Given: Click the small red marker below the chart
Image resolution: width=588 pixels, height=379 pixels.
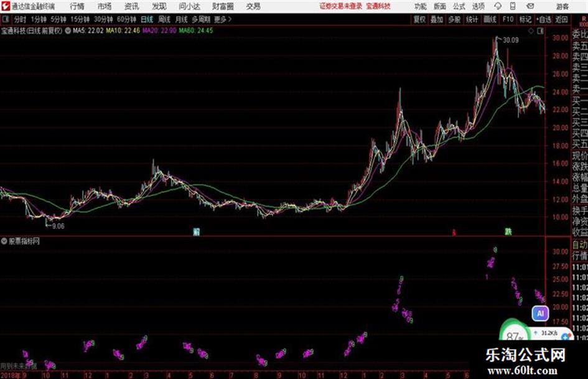Looking at the screenshot, I should tap(454, 233).
